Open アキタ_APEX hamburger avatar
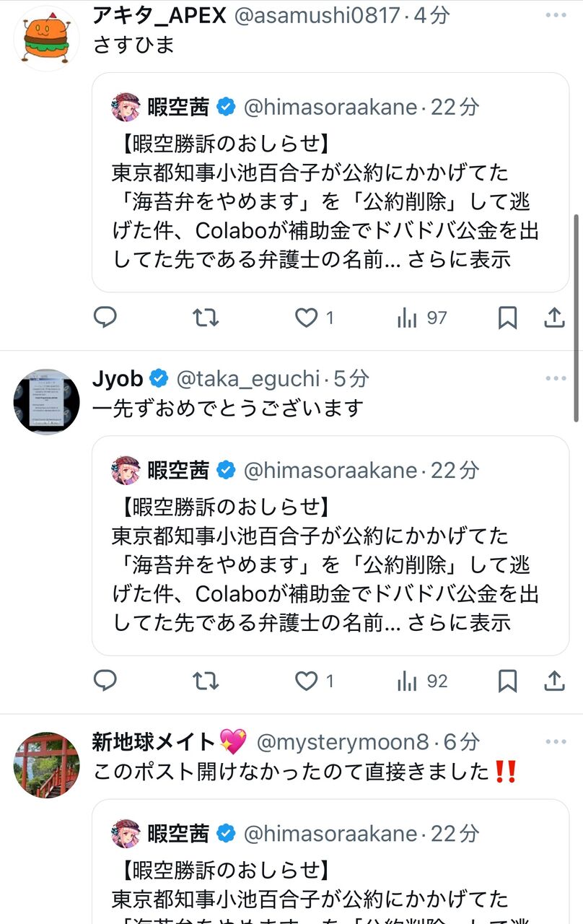 pyautogui.click(x=46, y=38)
